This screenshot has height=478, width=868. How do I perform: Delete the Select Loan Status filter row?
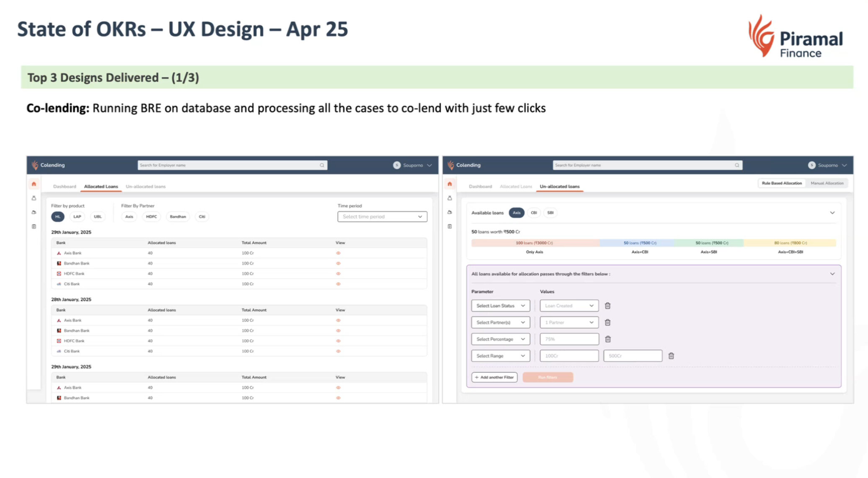[607, 306]
